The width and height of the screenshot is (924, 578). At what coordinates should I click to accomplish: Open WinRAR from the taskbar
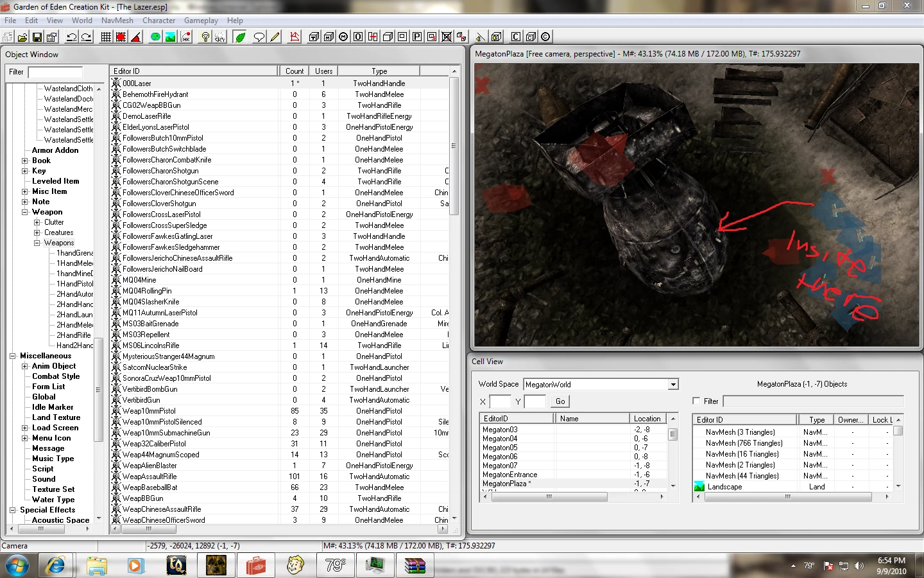point(415,565)
